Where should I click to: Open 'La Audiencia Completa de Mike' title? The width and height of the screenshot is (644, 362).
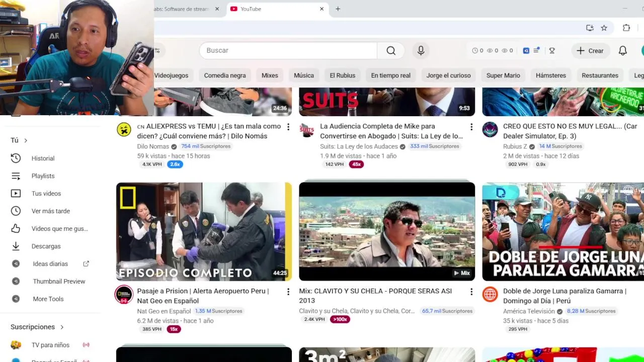[391, 131]
